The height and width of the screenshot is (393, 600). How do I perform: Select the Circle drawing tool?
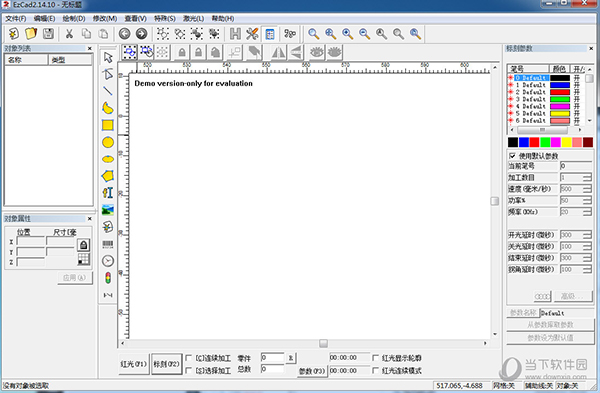coord(108,142)
